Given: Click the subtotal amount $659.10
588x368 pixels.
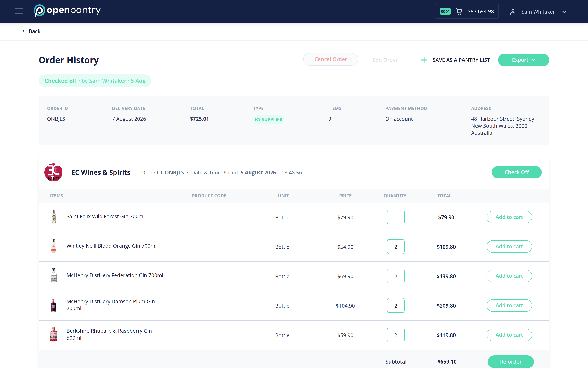Looking at the screenshot, I should pyautogui.click(x=447, y=362).
